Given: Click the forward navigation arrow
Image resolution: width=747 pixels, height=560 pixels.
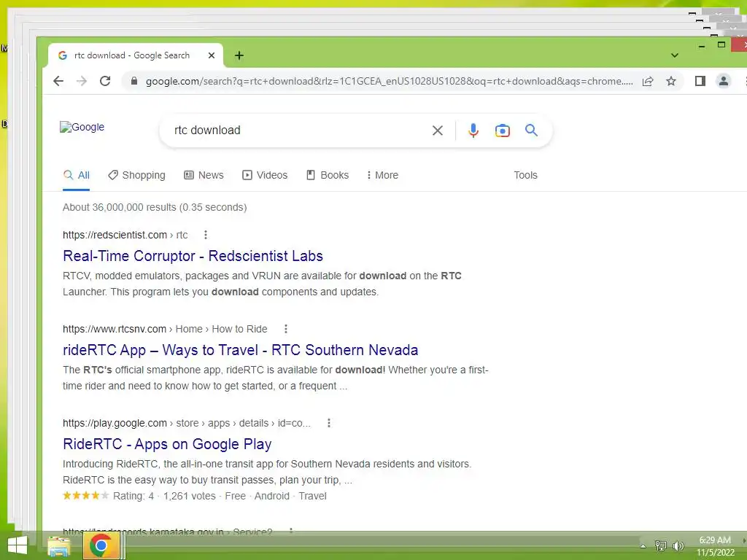Looking at the screenshot, I should tap(82, 81).
